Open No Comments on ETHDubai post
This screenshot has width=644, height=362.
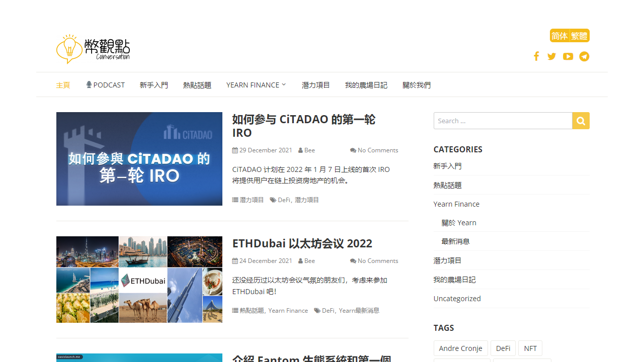378,260
